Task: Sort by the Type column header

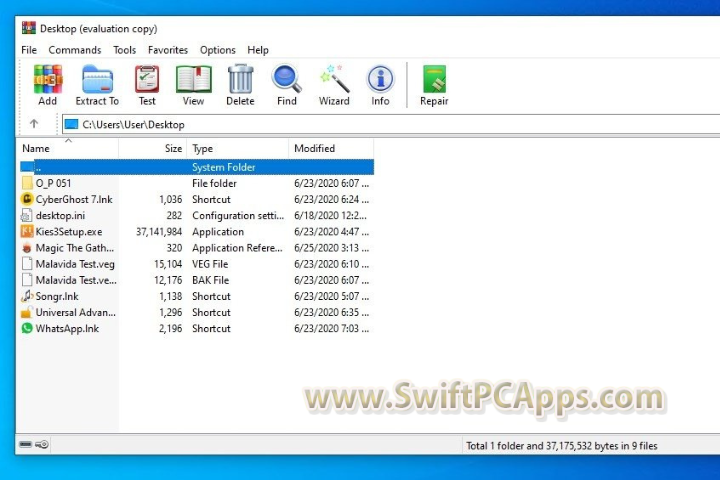Action: [238, 148]
